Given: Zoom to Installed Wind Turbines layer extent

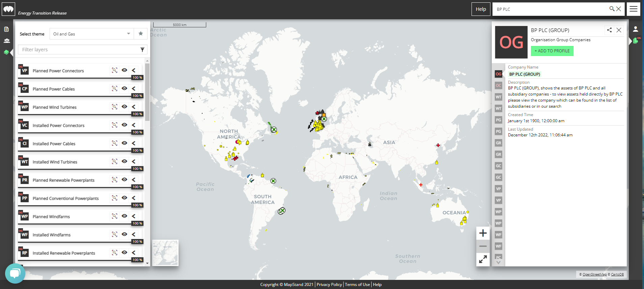Looking at the screenshot, I should tap(115, 161).
